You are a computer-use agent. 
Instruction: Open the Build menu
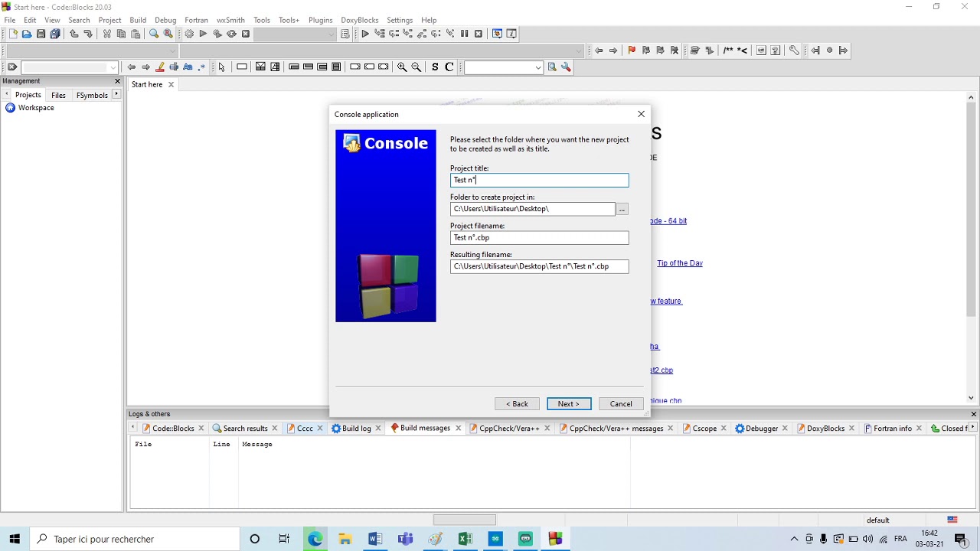coord(138,20)
